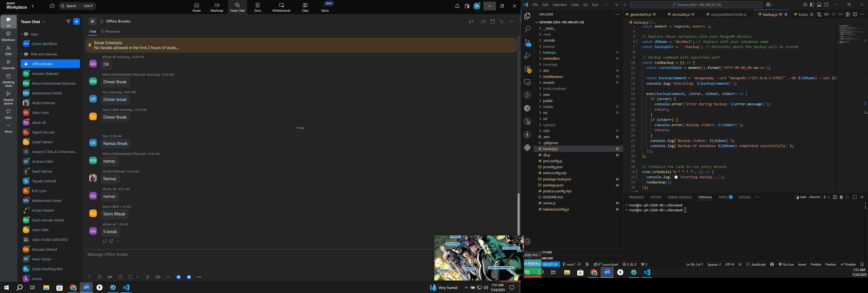Switch to Resources tab in Office Breaks
Image resolution: width=868 pixels, height=293 pixels.
click(111, 32)
